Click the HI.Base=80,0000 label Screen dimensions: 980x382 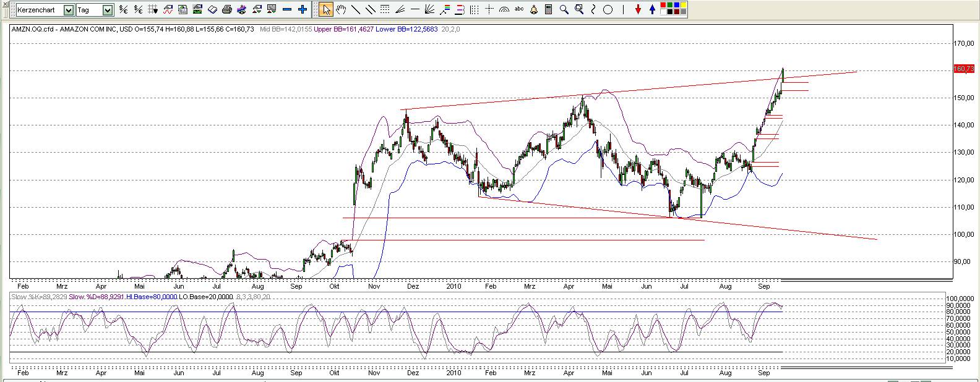(152, 297)
